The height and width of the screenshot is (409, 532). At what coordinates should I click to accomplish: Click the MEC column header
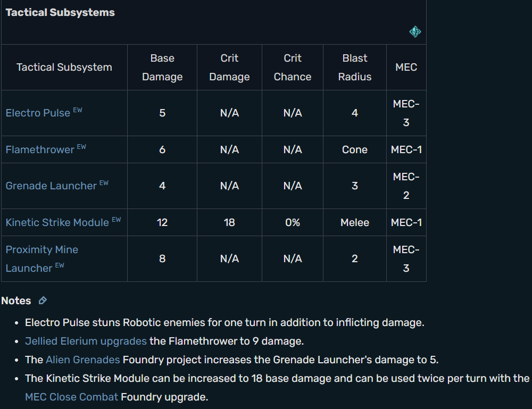406,67
